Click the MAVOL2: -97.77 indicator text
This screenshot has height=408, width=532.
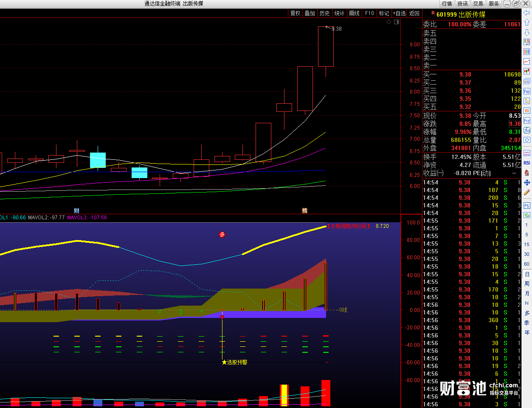[46, 218]
